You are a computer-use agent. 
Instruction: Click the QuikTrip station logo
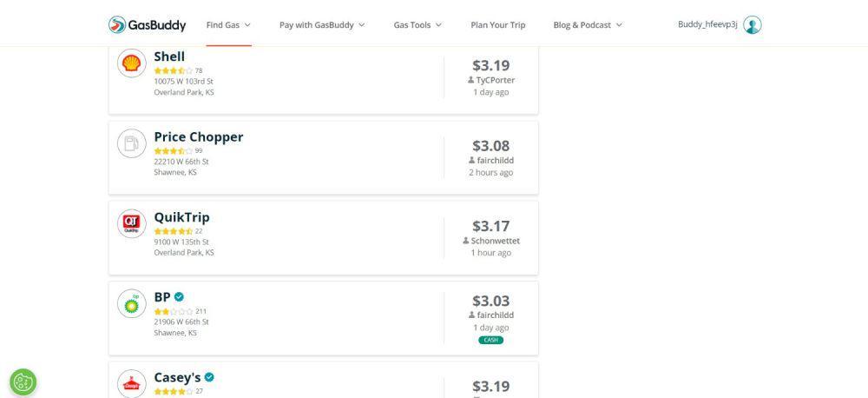pos(132,224)
